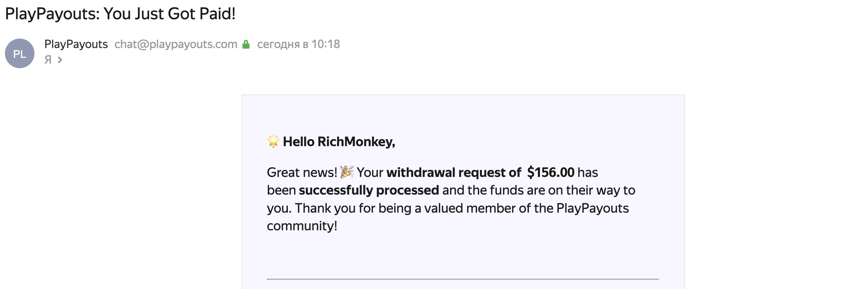Click the $156.00 amount
Screen dimensions: 868x289
tap(551, 172)
